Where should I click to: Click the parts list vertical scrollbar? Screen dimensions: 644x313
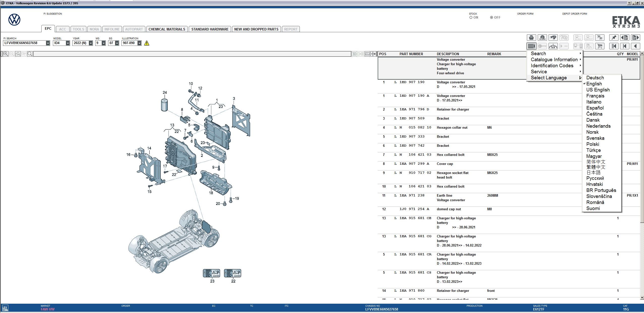click(642, 175)
